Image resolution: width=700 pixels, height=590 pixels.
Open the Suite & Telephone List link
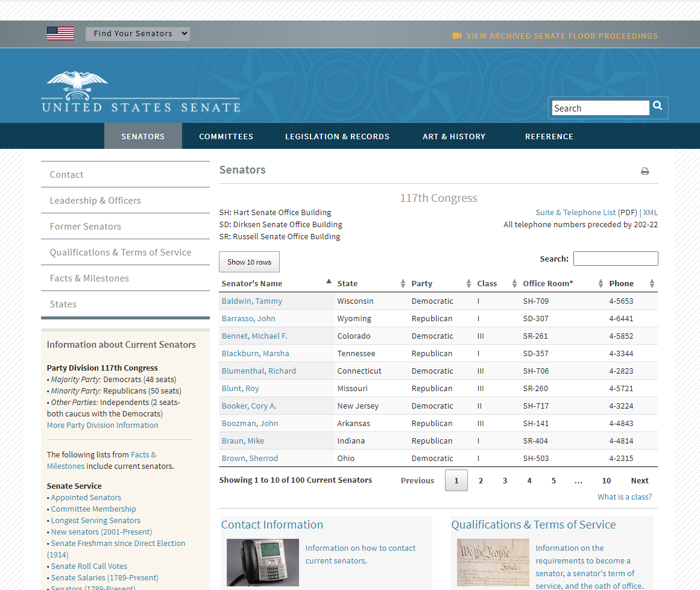575,212
